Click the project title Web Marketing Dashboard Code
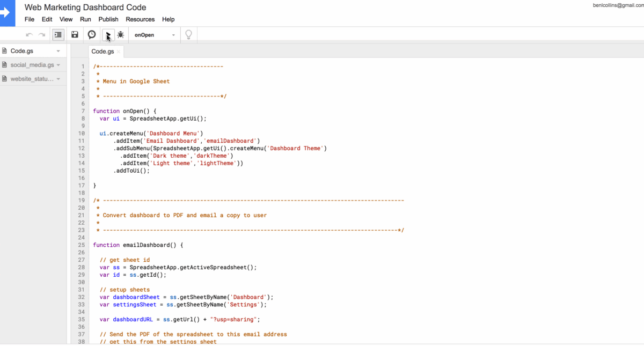The height and width of the screenshot is (346, 644). (x=85, y=8)
